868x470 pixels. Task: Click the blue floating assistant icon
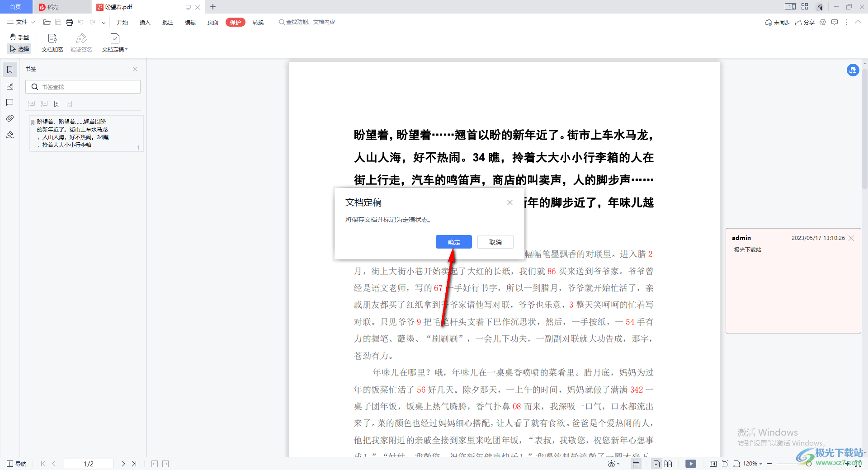click(853, 70)
